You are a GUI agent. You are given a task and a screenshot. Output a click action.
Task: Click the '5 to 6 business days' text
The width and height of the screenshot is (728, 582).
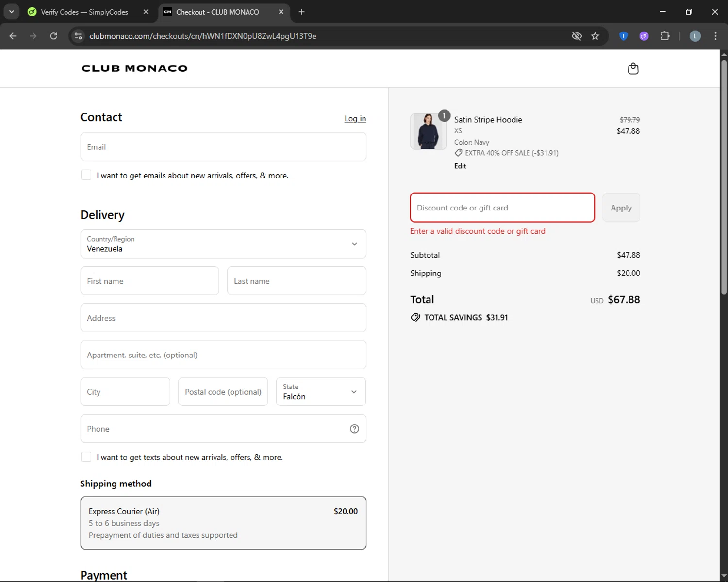(x=124, y=523)
